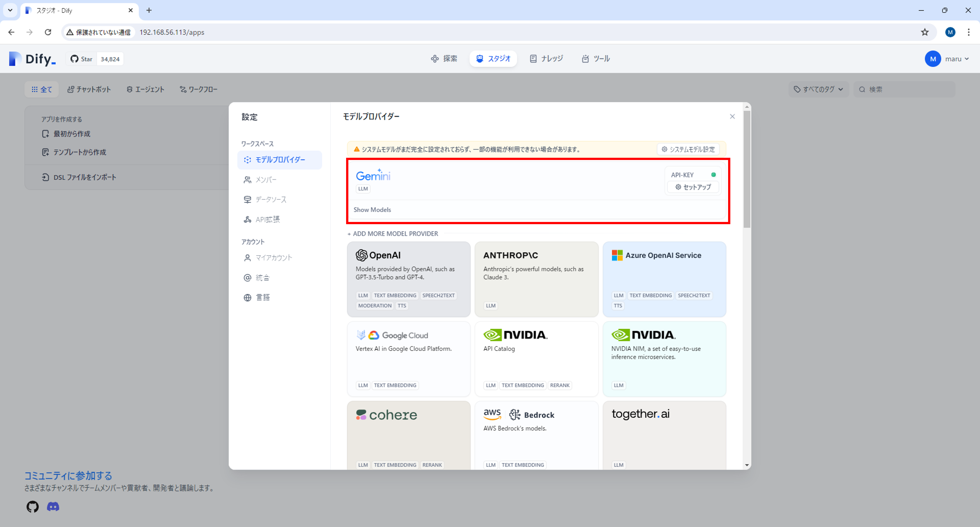
Task: Click the GitHub icon in community section
Action: click(32, 506)
